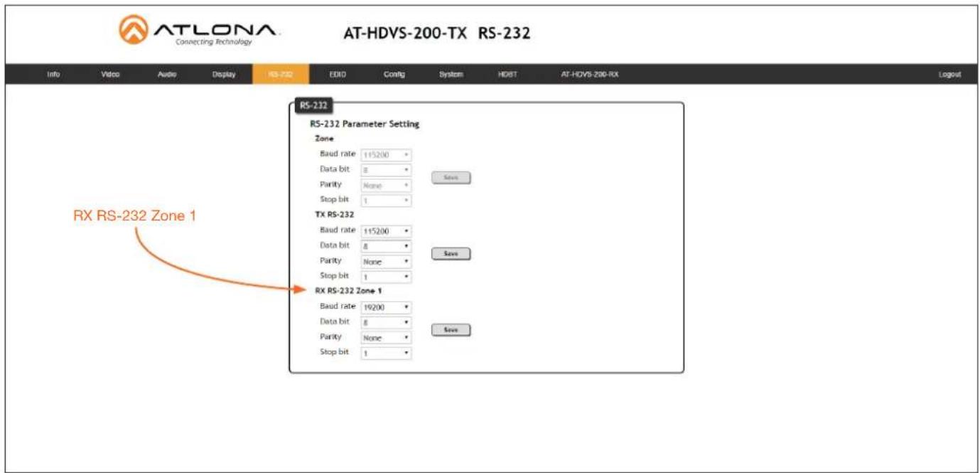
Task: Open the Audio tab
Action: (167, 74)
